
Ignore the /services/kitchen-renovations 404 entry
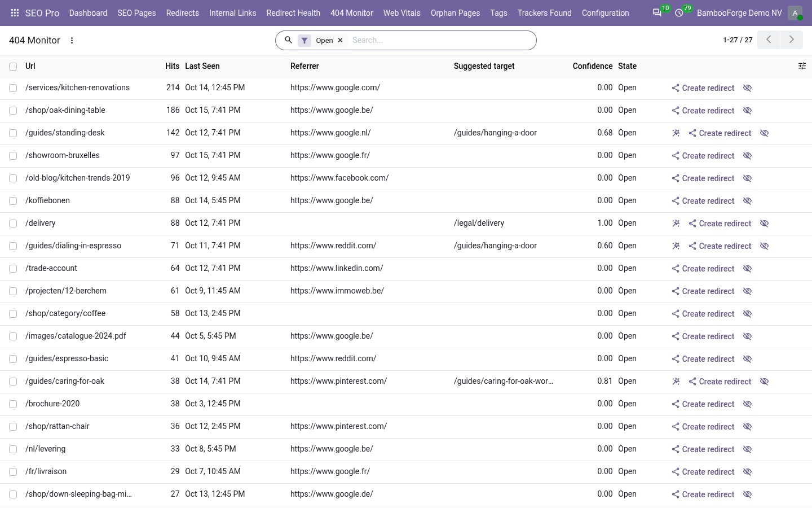747,88
